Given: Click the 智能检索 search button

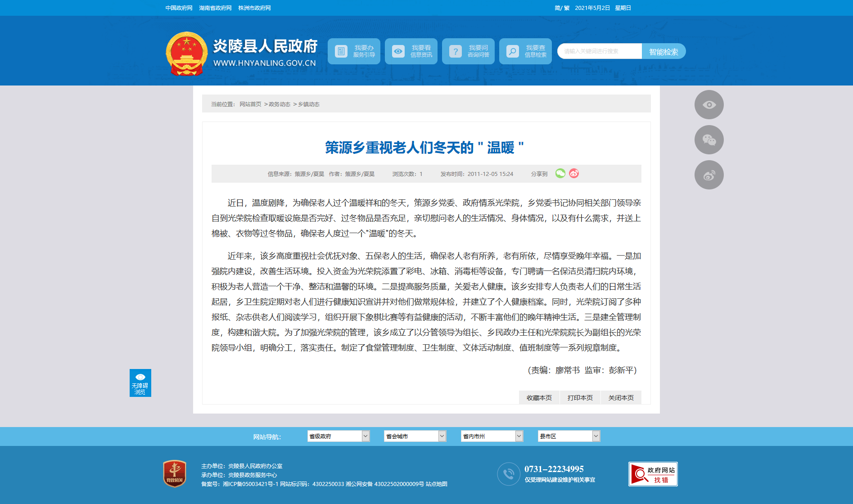Looking at the screenshot, I should [x=663, y=52].
